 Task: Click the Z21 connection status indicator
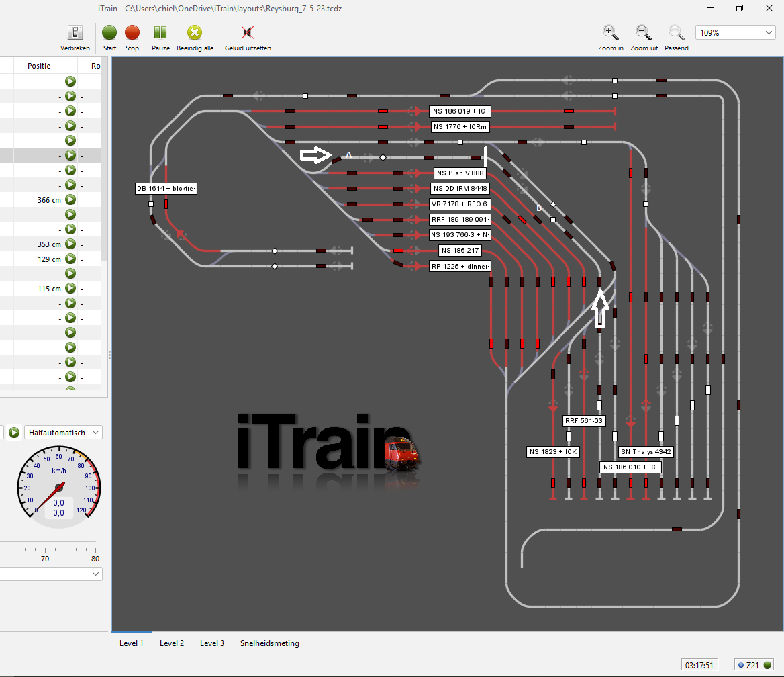pos(755,665)
